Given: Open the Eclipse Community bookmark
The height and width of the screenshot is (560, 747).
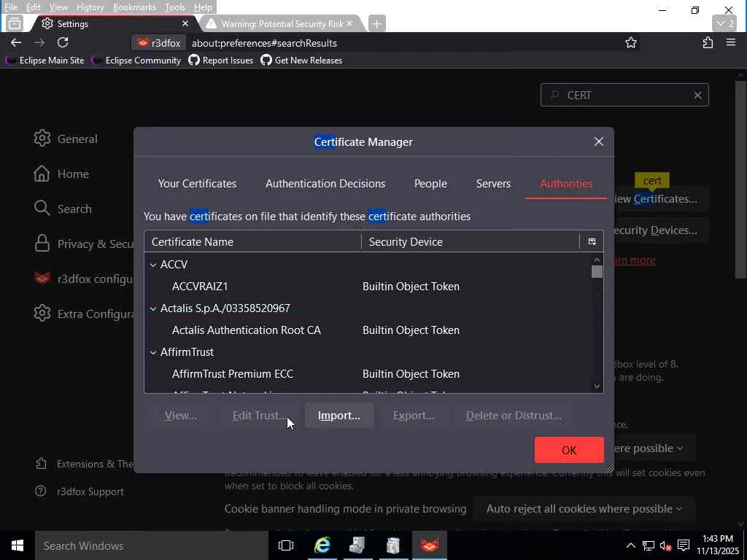Looking at the screenshot, I should click(136, 61).
